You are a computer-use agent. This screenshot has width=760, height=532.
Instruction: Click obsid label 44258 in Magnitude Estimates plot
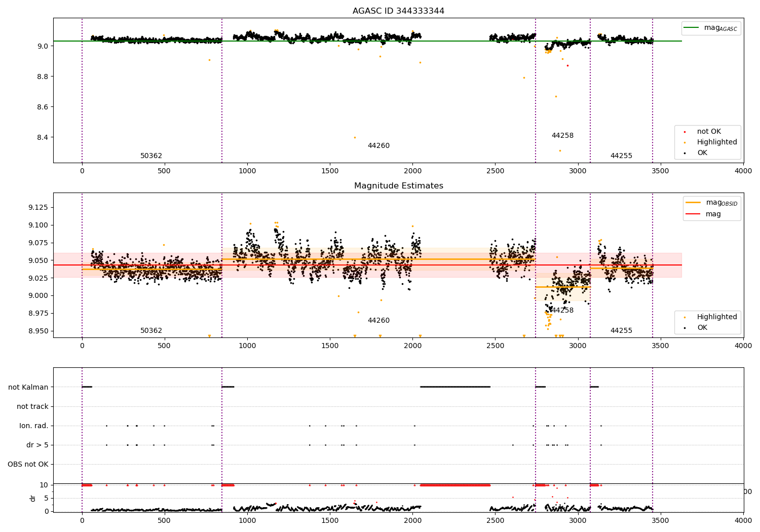[562, 311]
